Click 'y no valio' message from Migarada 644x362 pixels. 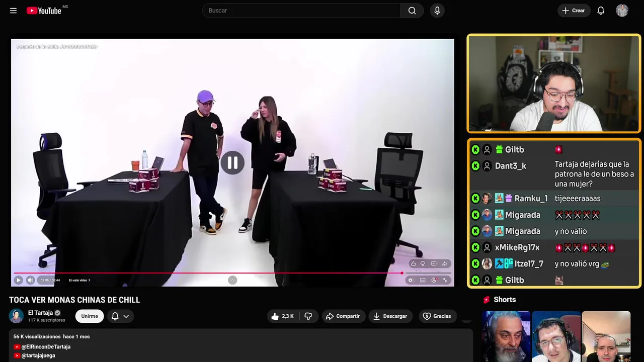[x=571, y=231]
